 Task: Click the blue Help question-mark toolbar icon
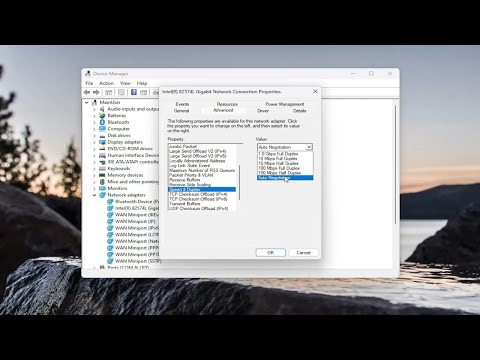tap(134, 92)
